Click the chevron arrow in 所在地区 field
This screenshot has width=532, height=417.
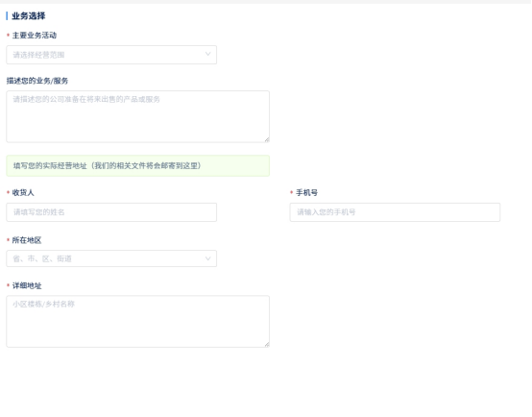pyautogui.click(x=207, y=258)
